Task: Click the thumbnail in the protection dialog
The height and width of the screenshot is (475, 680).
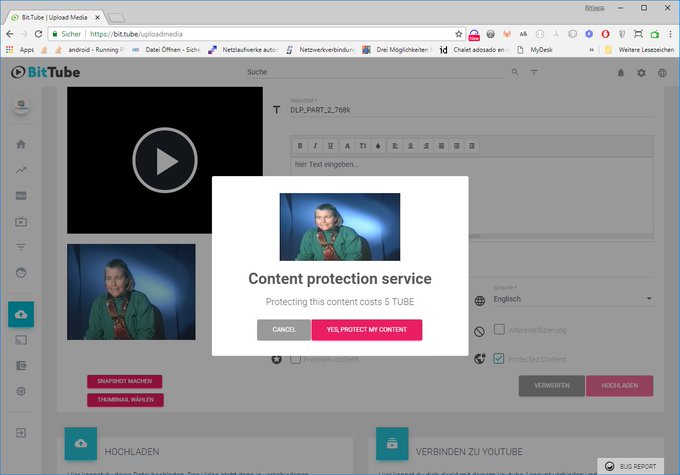Action: pos(340,227)
